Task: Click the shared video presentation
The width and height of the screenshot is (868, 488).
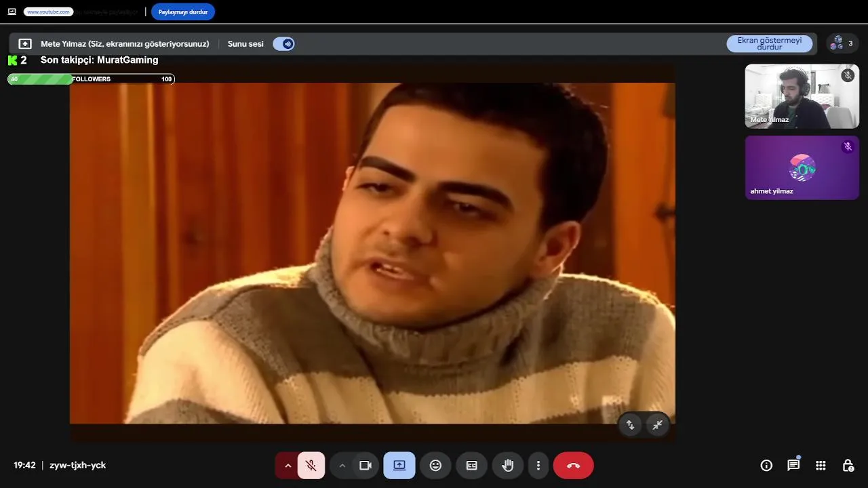Action: (372, 253)
